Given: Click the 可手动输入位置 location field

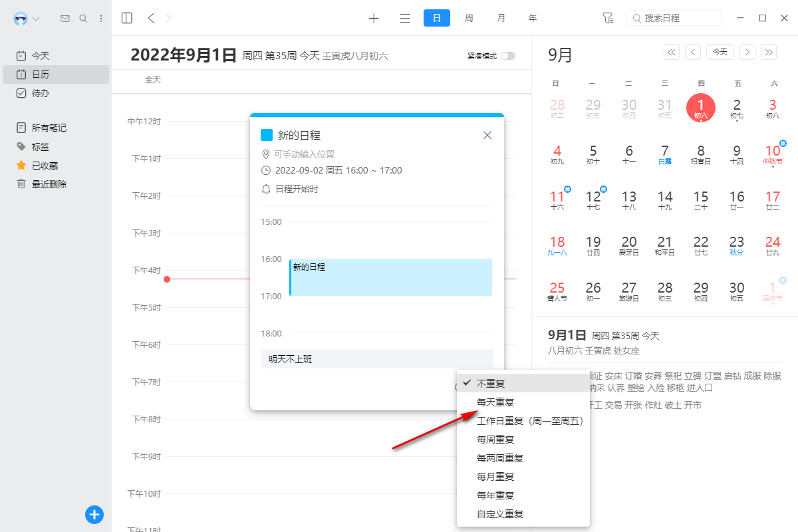Looking at the screenshot, I should tap(304, 154).
